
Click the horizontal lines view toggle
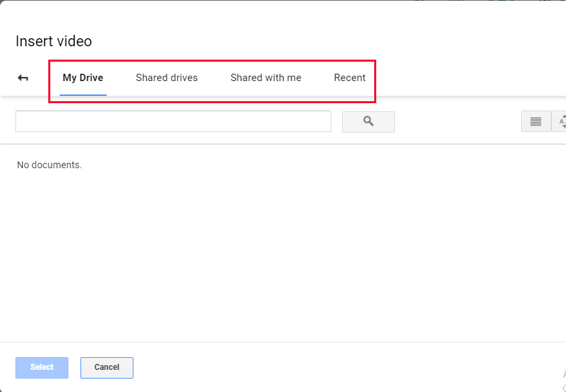coord(536,122)
